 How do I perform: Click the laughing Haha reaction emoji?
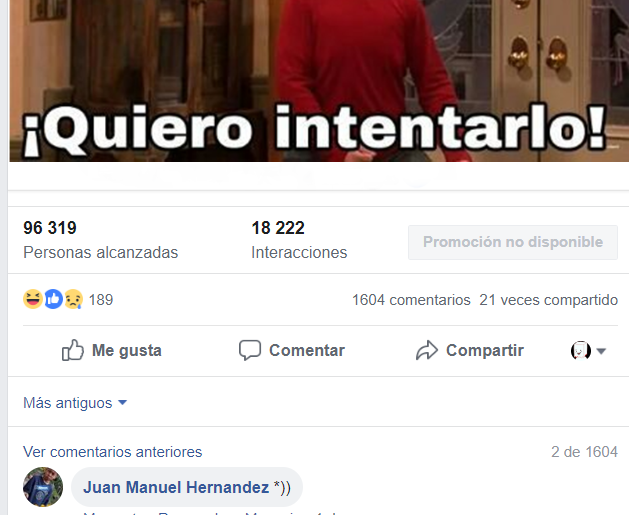tap(33, 299)
